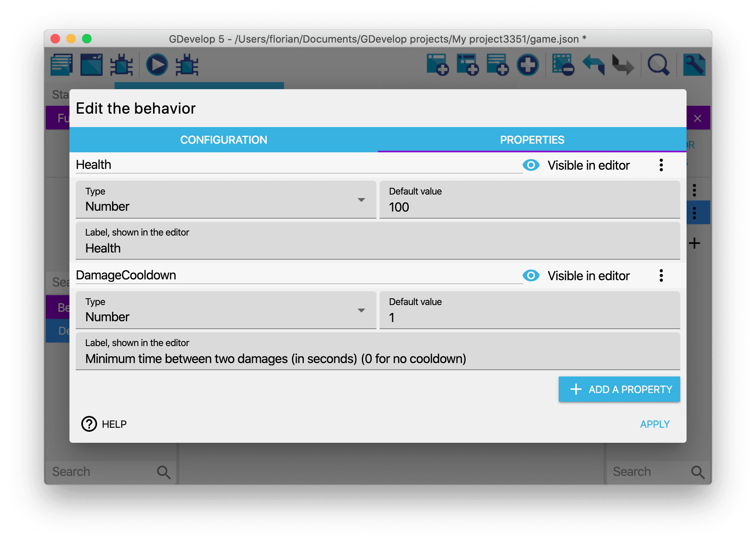The width and height of the screenshot is (756, 543).
Task: Click the DamageCooldown label text field
Action: coord(378,358)
